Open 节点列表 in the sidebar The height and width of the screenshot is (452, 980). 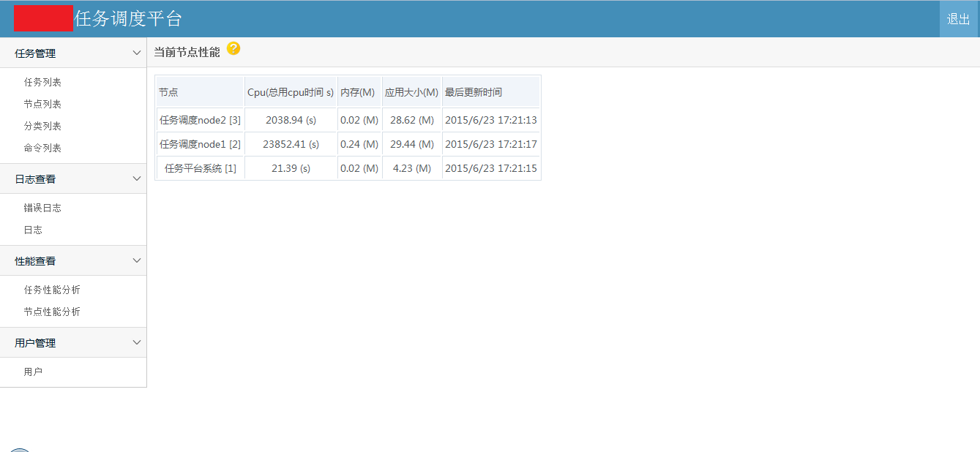[x=42, y=104]
